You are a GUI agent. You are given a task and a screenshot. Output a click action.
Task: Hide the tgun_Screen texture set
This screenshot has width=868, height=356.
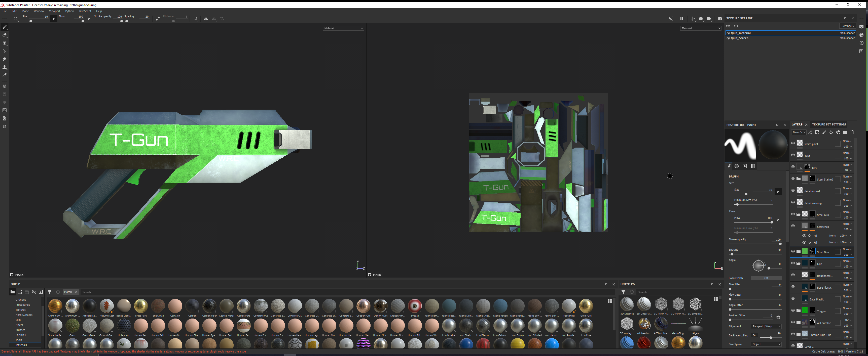728,38
